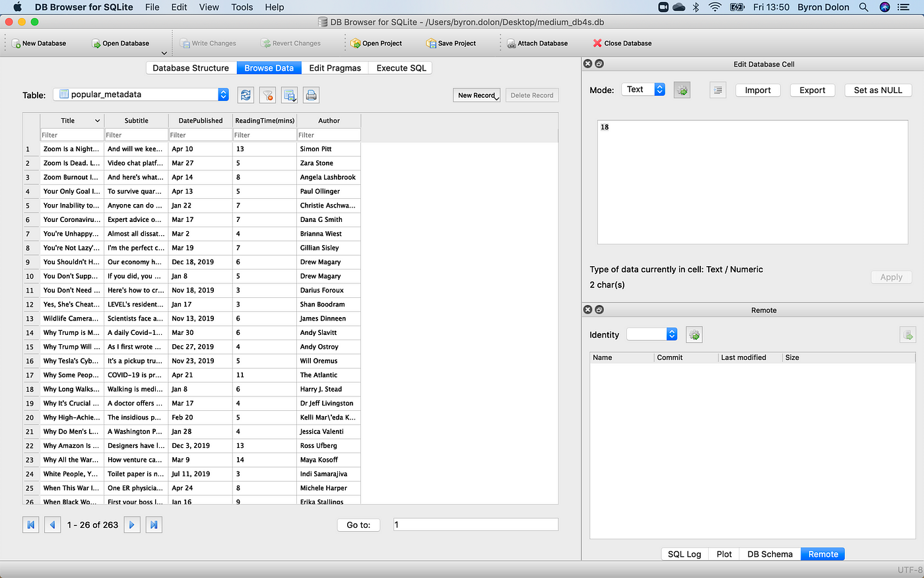The width and height of the screenshot is (924, 578).
Task: Open Wi-Fi status menu
Action: pos(715,7)
